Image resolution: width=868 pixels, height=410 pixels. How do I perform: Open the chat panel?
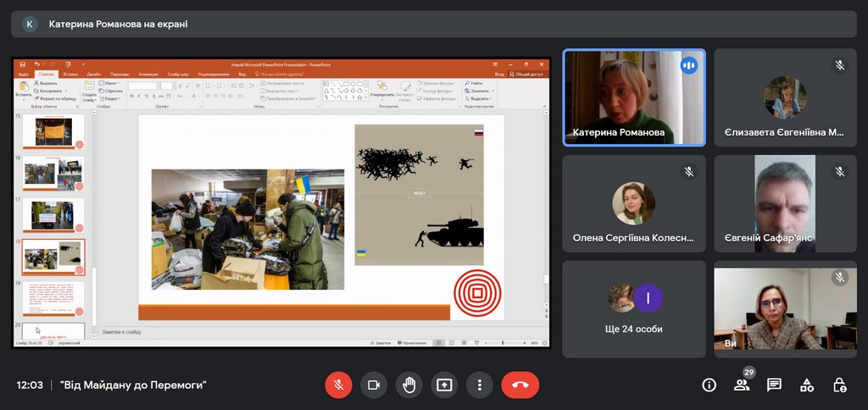pos(774,385)
